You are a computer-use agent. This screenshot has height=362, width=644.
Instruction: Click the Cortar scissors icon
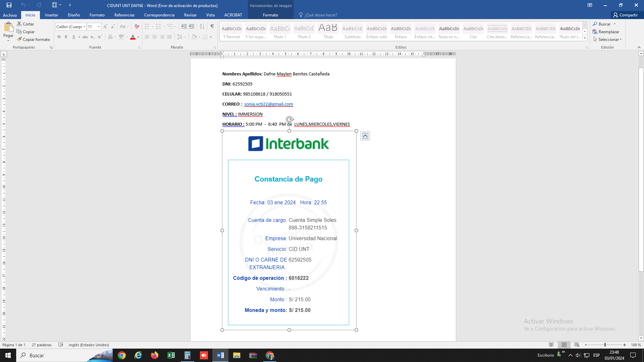pyautogui.click(x=19, y=24)
